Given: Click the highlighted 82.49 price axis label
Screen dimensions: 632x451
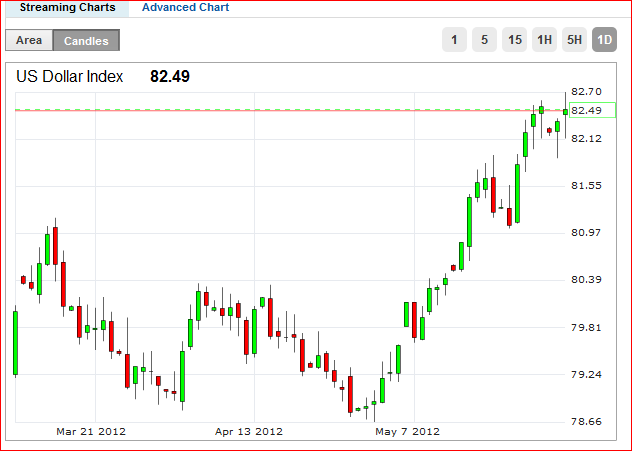Looking at the screenshot, I should tap(592, 110).
